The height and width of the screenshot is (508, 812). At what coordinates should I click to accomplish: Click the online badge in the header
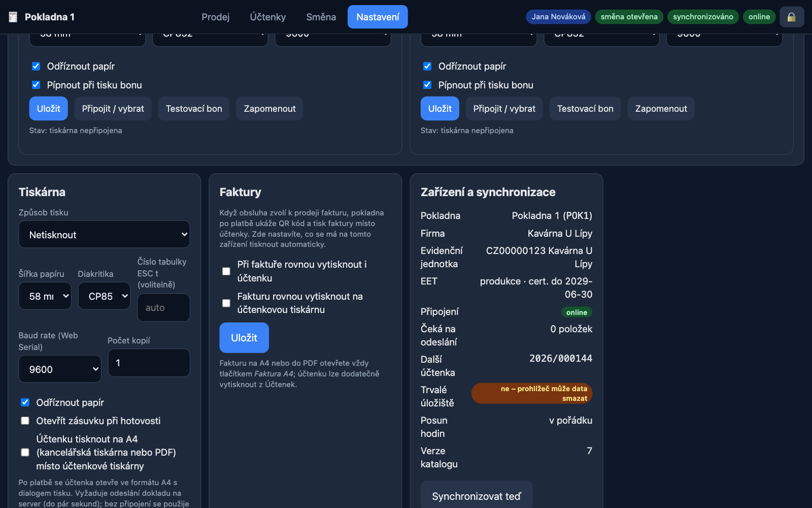point(759,17)
